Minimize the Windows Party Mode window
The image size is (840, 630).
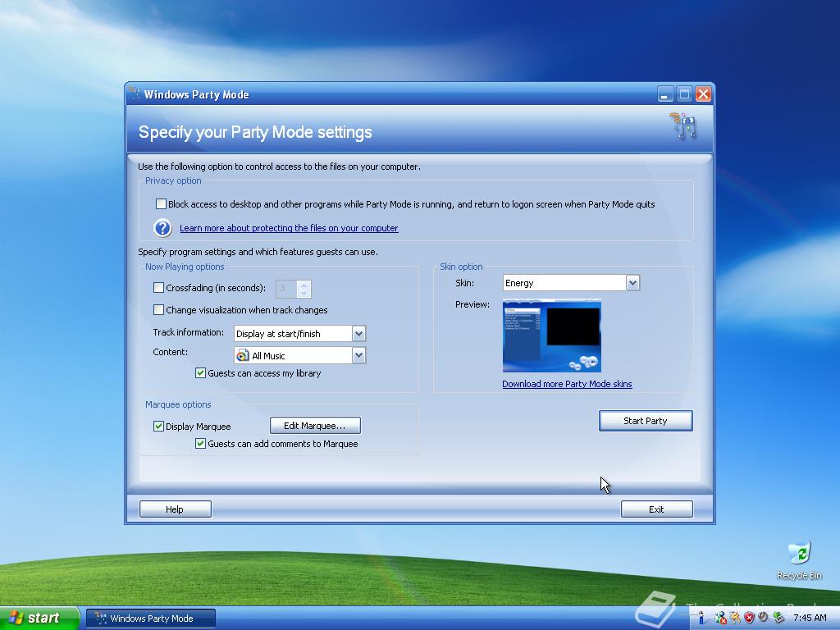click(x=664, y=94)
